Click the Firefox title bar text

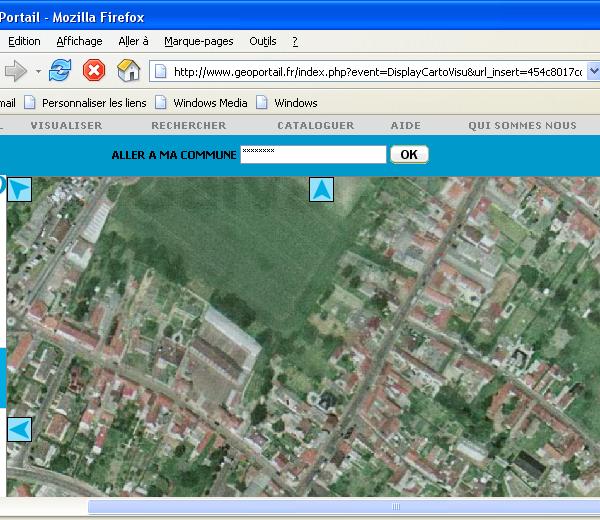coord(72,17)
